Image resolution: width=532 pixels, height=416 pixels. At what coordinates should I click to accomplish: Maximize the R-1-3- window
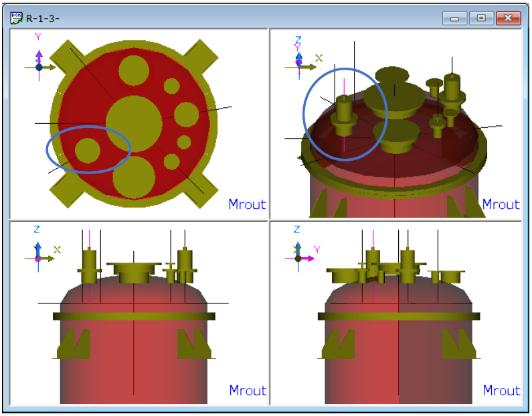click(x=481, y=18)
